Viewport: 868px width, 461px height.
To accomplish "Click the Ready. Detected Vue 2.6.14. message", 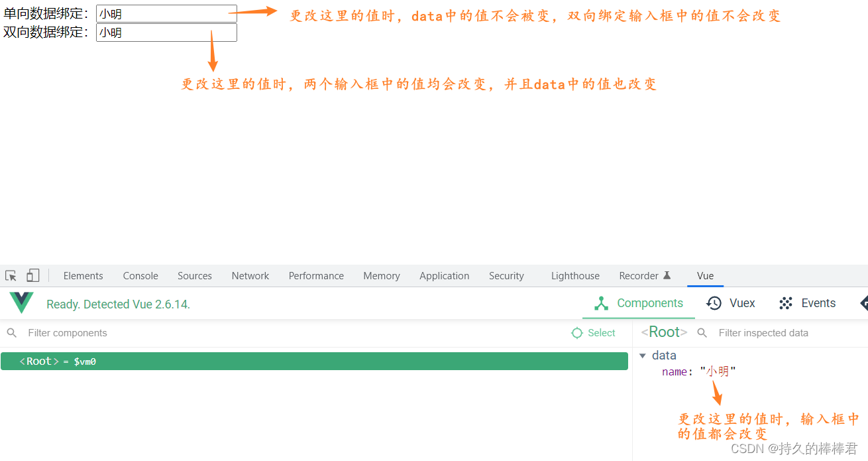I will coord(118,304).
